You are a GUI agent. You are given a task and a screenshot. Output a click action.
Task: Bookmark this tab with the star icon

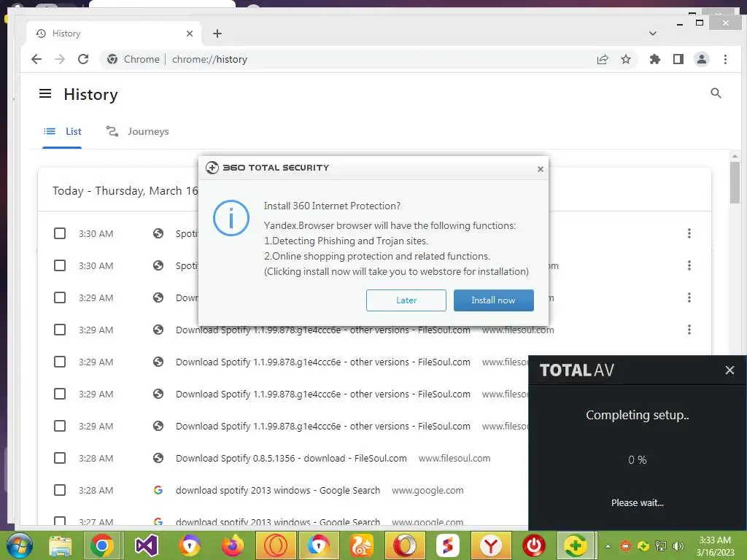pos(626,59)
